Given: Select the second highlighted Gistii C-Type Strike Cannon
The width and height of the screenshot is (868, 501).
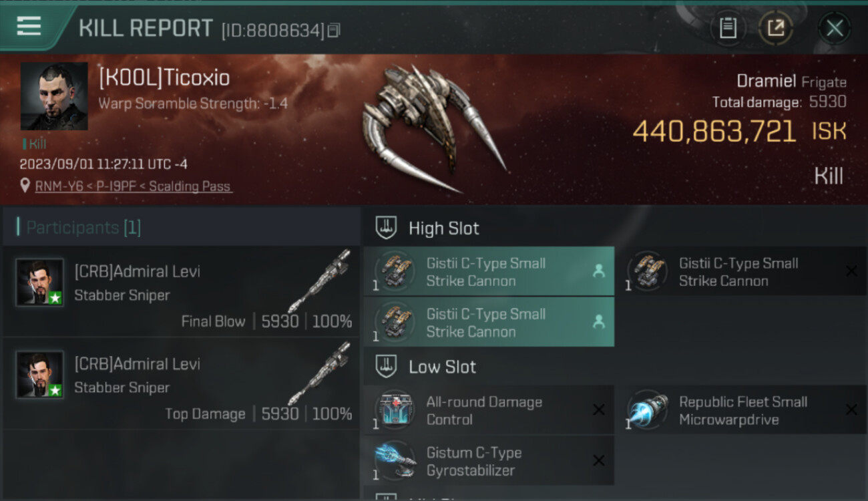Looking at the screenshot, I should pos(489,323).
